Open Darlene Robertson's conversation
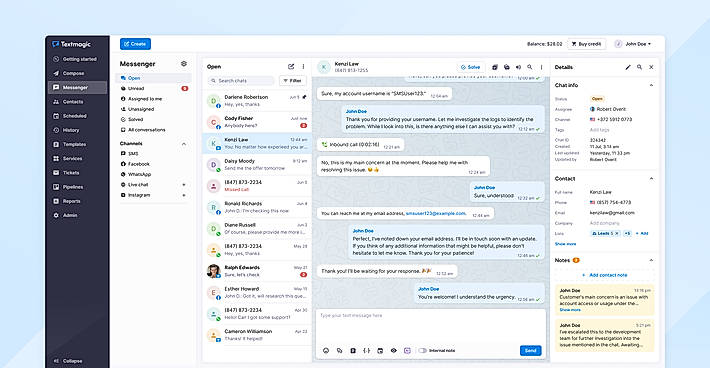710x368 pixels. pyautogui.click(x=257, y=100)
